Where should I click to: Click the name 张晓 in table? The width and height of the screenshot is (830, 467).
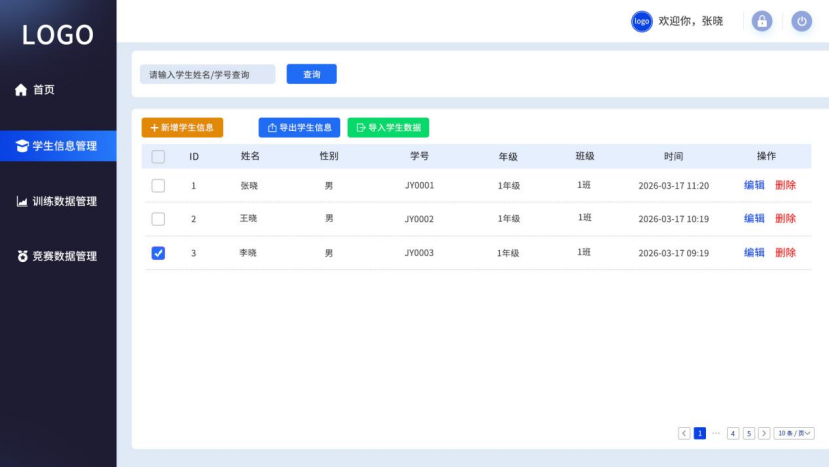249,186
